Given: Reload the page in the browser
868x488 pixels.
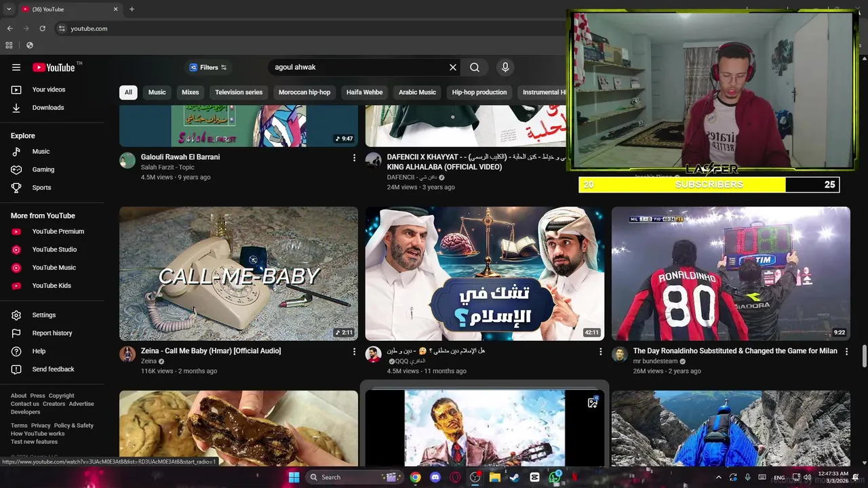Looking at the screenshot, I should (x=43, y=28).
